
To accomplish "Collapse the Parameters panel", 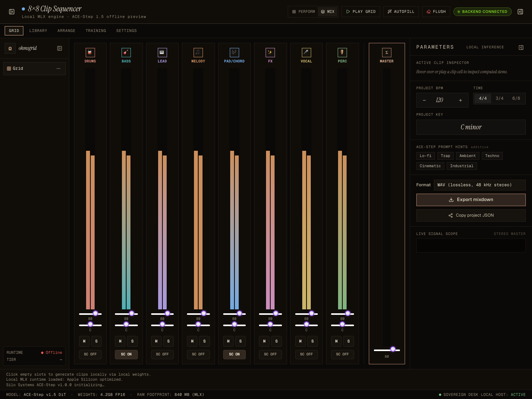I will (x=521, y=47).
